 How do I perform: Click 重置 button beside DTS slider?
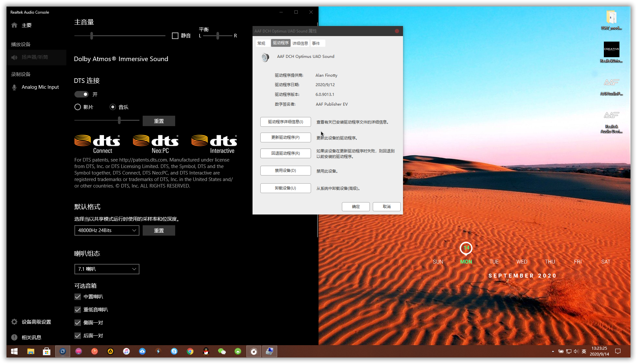[x=159, y=121]
